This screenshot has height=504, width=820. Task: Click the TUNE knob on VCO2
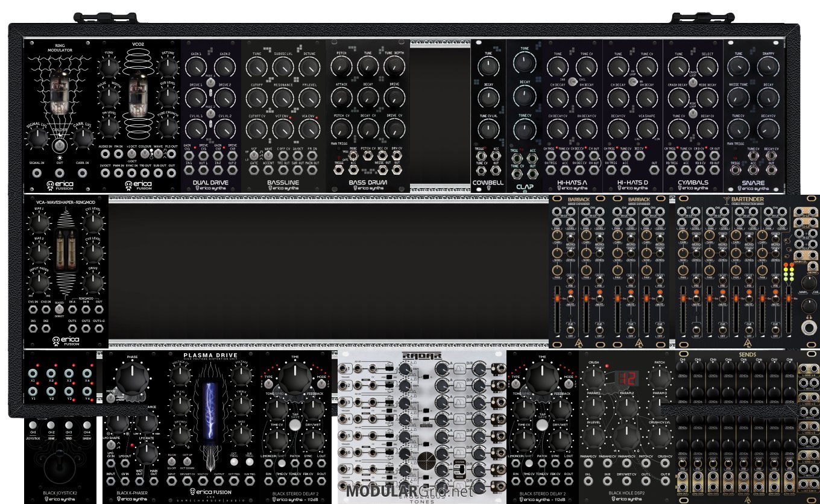tap(109, 67)
